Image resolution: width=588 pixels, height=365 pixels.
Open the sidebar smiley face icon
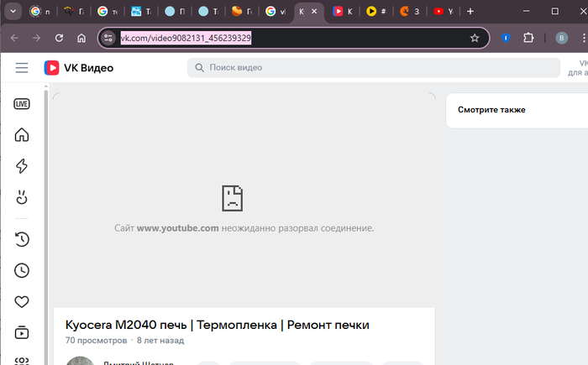point(22,197)
